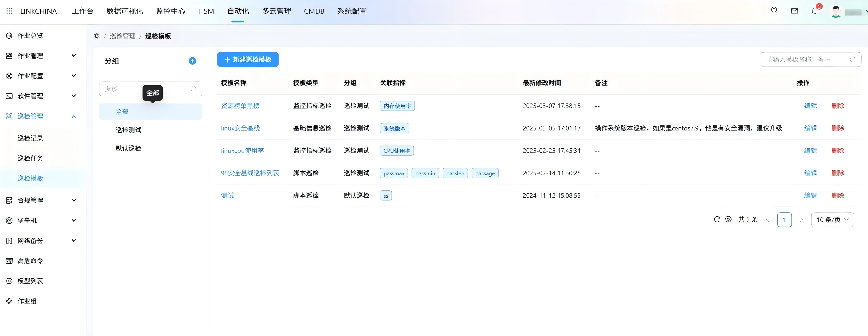Focus the group 搜索 input field
This screenshot has height=336, width=868.
pos(151,89)
